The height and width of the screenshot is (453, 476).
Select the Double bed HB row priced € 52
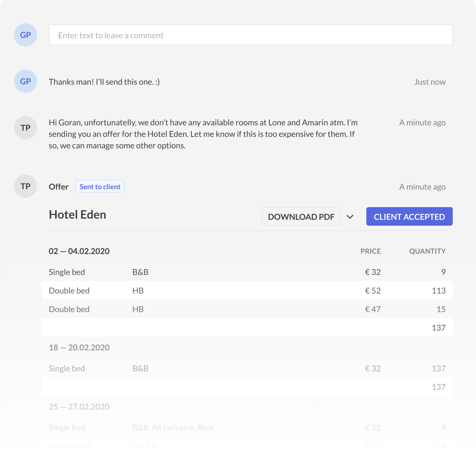(x=247, y=291)
